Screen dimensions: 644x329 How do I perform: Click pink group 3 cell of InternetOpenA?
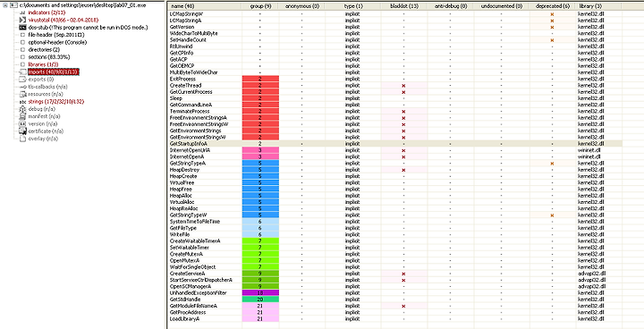coord(260,157)
